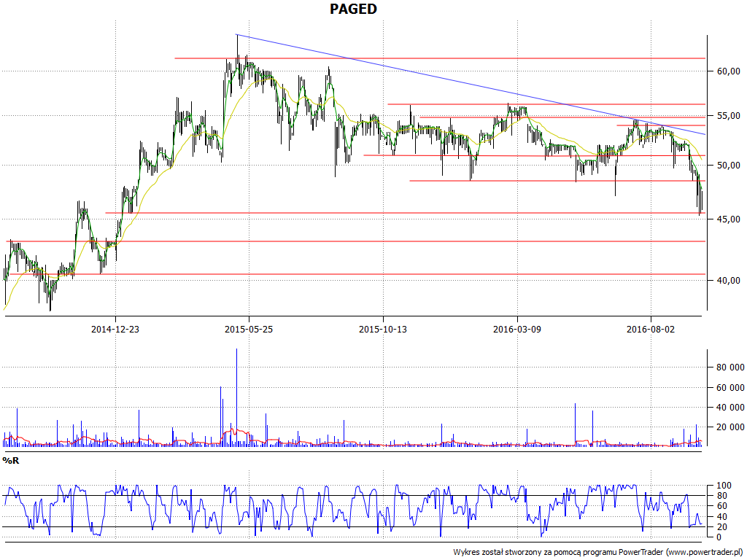Click the 60,00 price axis label
This screenshot has height=560, width=747.
click(x=729, y=71)
